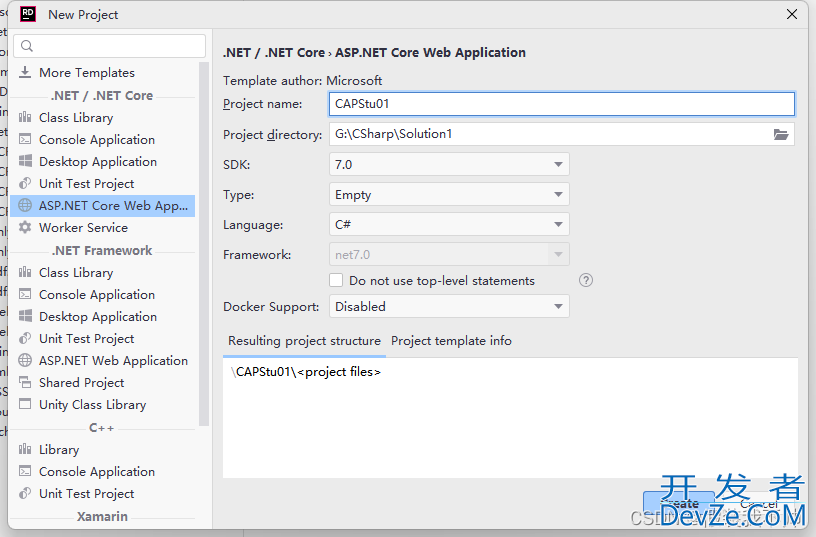This screenshot has height=537, width=816.
Task: Select ASP.NET Web Application template label
Action: coord(113,361)
